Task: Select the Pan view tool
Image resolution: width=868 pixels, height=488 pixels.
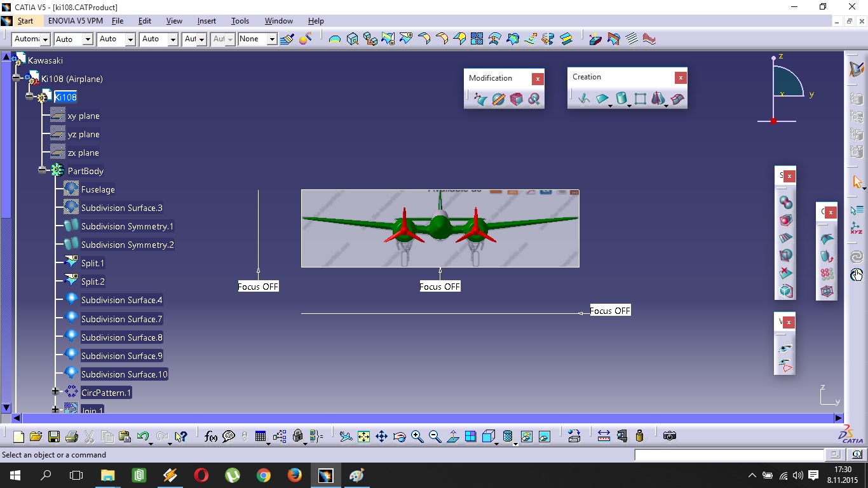Action: click(381, 437)
